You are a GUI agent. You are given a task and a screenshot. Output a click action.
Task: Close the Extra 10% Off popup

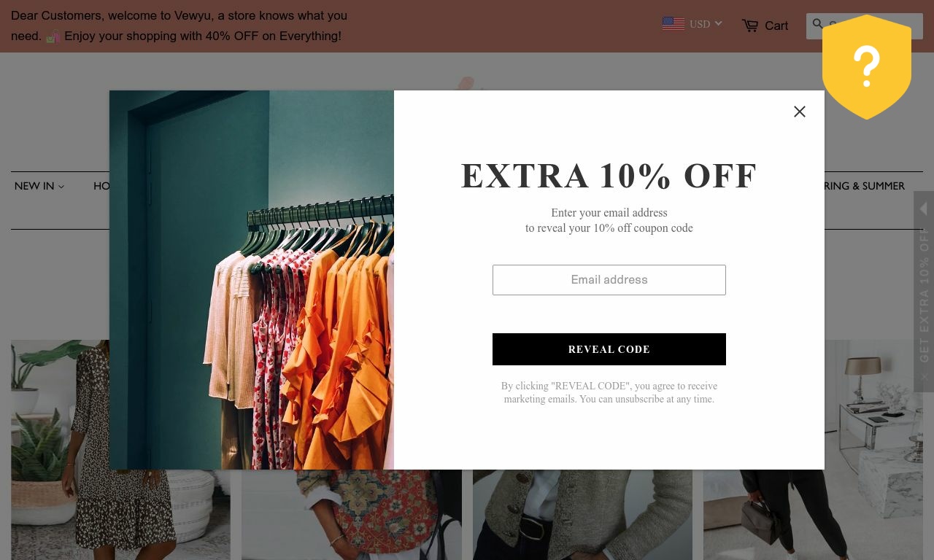pyautogui.click(x=800, y=112)
